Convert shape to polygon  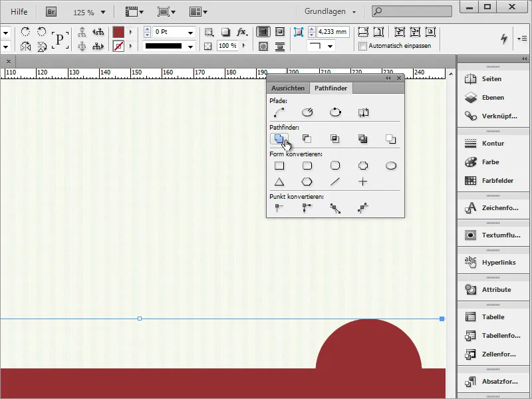coord(307,182)
